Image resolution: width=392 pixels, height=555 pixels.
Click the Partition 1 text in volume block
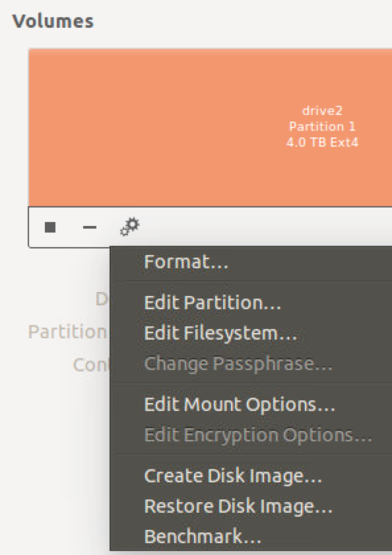[322, 126]
